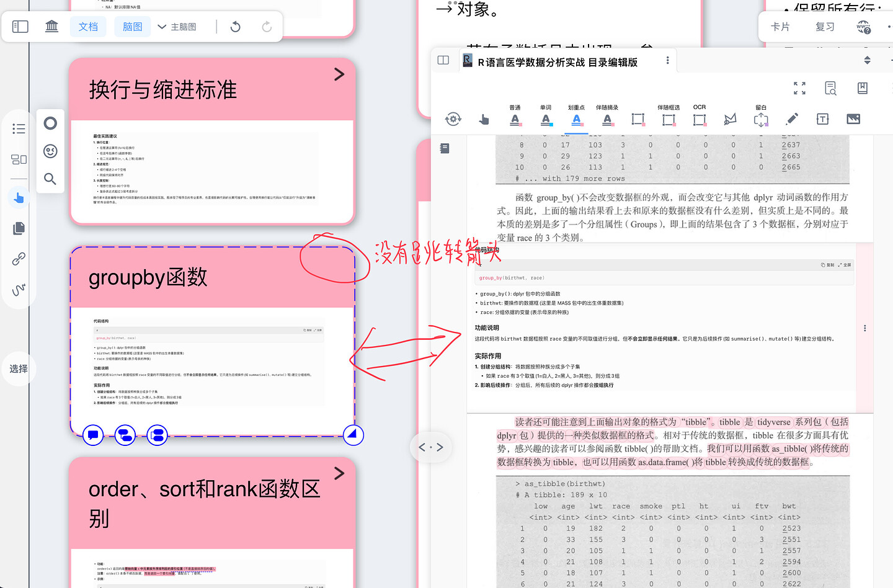Switch to 文档 document view
This screenshot has width=893, height=588.
[88, 27]
